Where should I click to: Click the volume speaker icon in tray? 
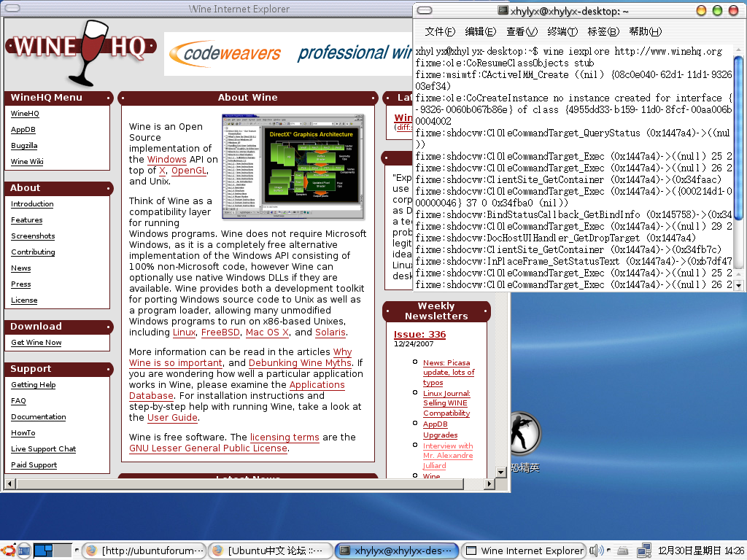[596, 551]
